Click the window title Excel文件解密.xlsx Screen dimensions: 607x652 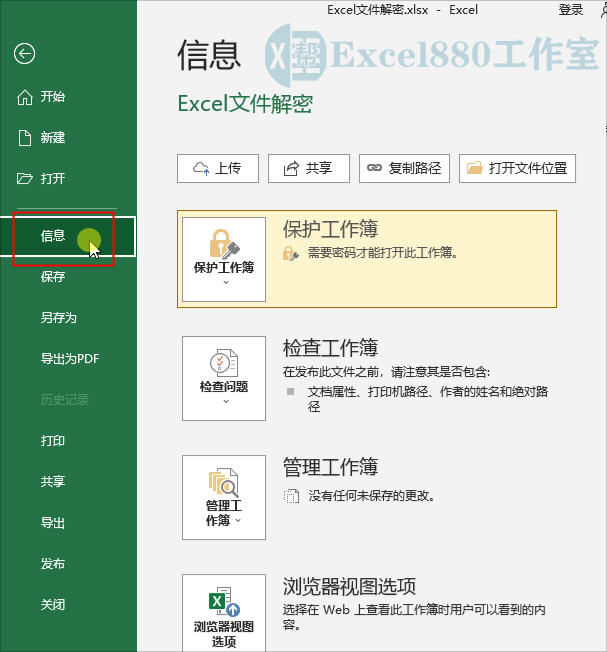tap(378, 10)
